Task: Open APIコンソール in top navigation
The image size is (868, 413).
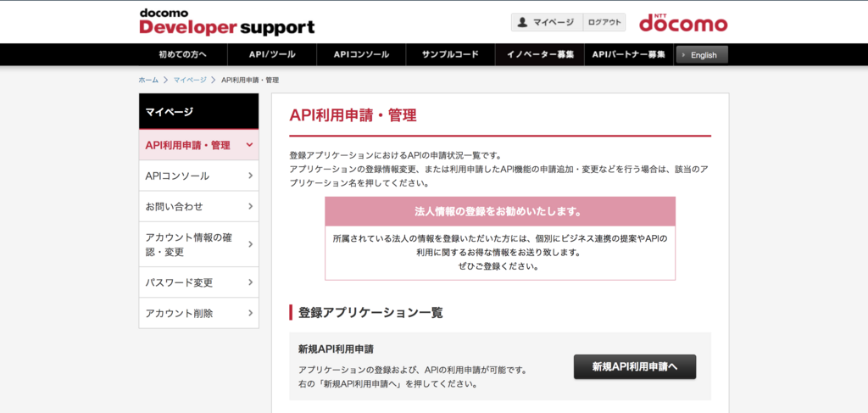Action: (361, 55)
